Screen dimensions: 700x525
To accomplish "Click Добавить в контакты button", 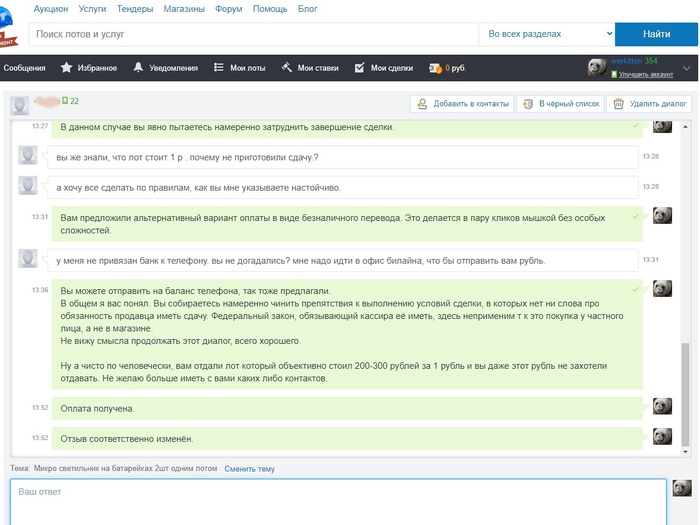I will pos(462,103).
